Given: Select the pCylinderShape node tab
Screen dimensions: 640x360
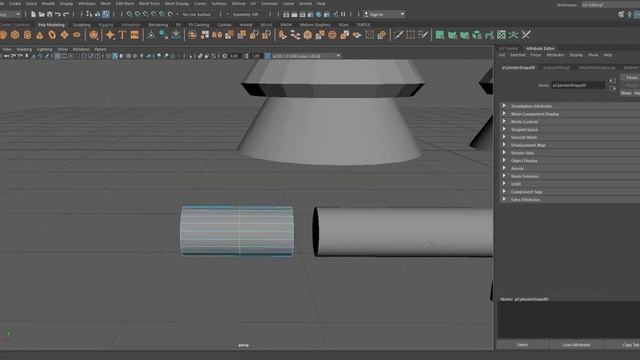Looking at the screenshot, I should (518, 68).
